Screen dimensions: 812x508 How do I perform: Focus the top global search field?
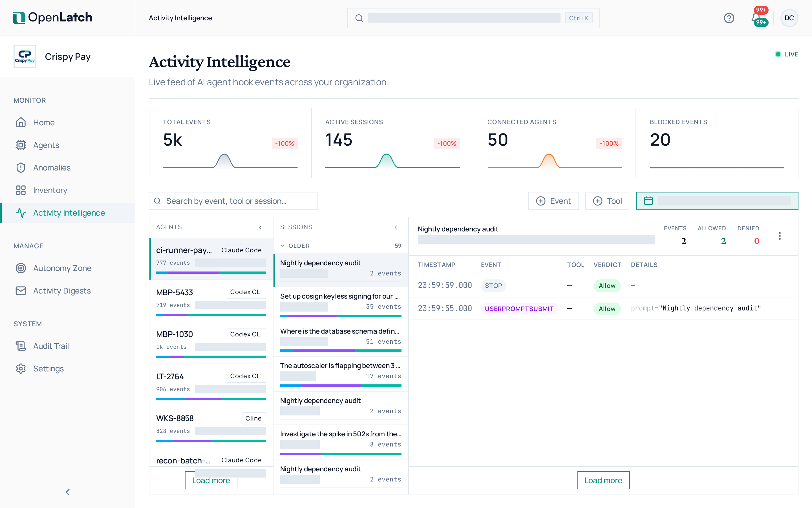pyautogui.click(x=473, y=18)
